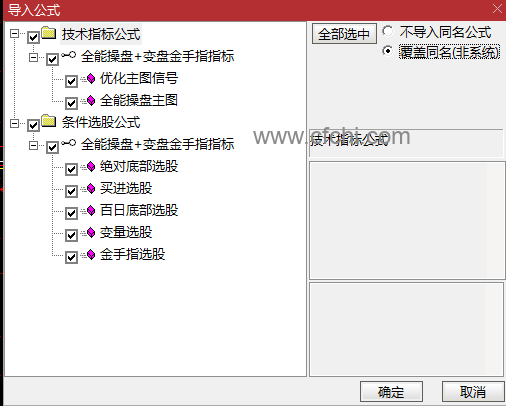Toggle the 技术指标公式 folder checkbox
The height and width of the screenshot is (406, 506).
pos(33,37)
